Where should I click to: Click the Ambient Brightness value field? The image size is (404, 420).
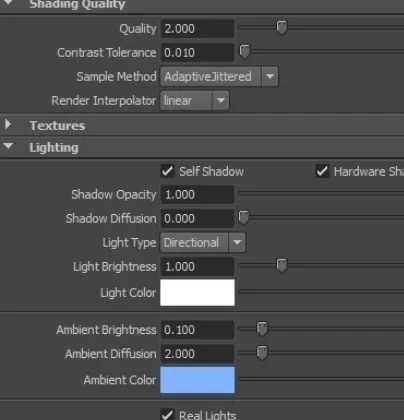(x=197, y=330)
